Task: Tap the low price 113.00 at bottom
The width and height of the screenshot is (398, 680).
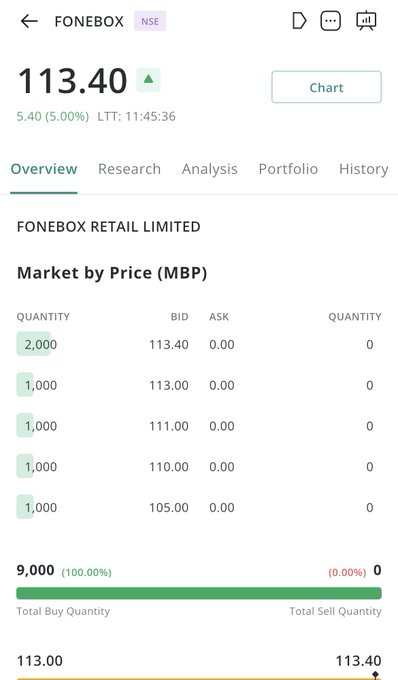Action: point(39,661)
